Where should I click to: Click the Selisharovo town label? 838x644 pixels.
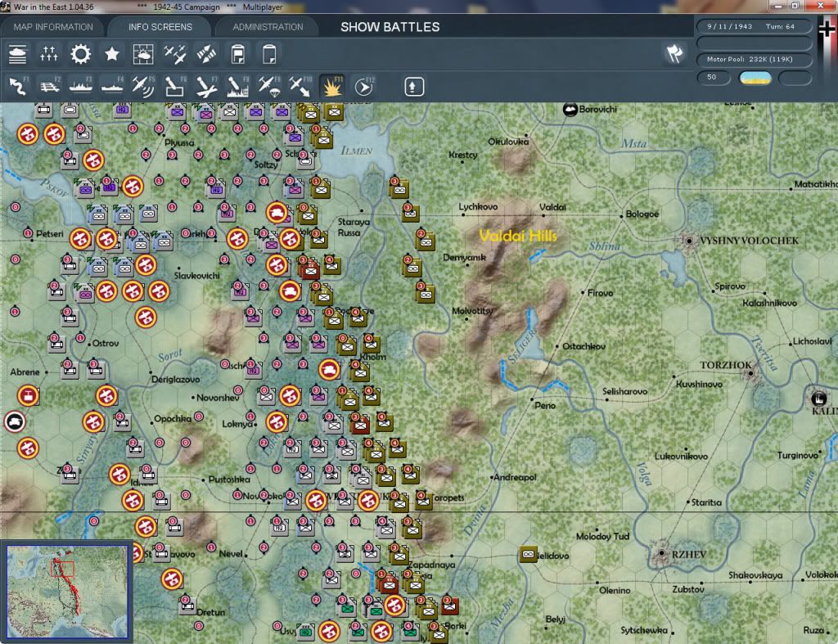[624, 392]
